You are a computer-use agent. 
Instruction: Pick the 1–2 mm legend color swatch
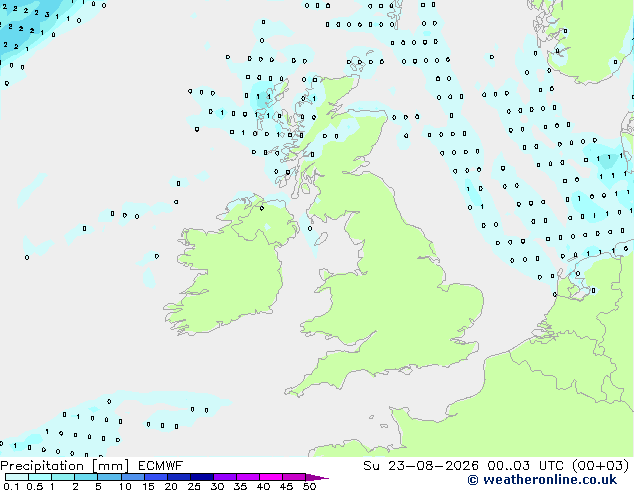pos(63,477)
